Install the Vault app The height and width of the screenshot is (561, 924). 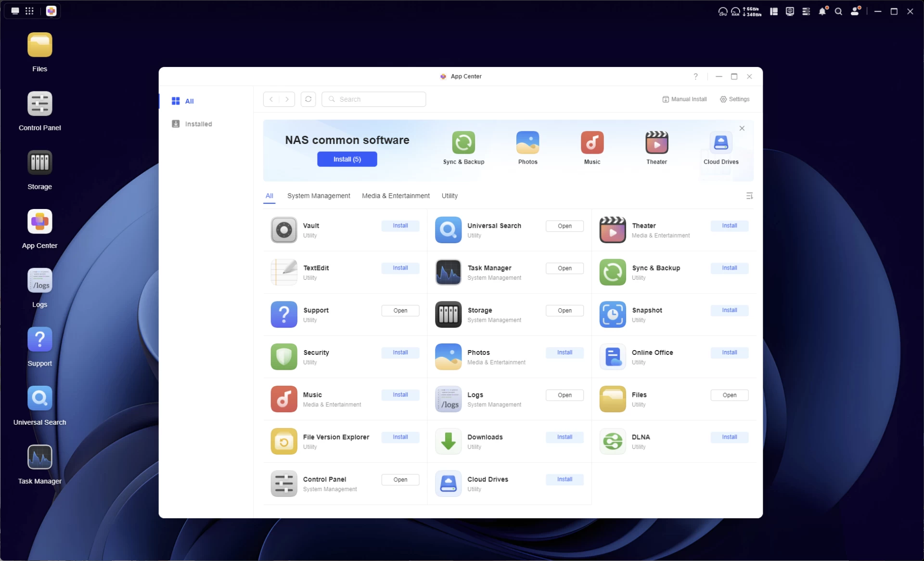point(400,226)
